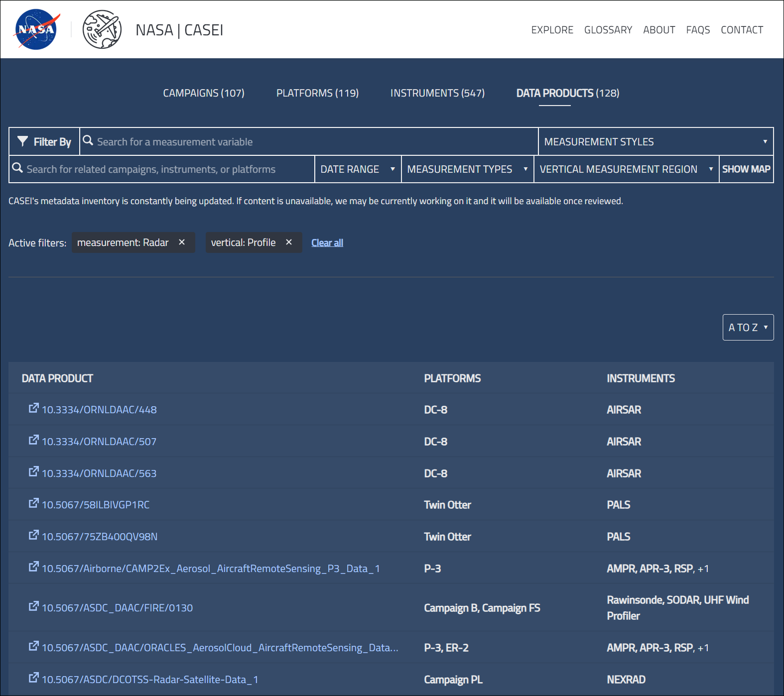Focus the related campaigns, instruments, platforms search field
This screenshot has height=696, width=784.
coord(162,169)
